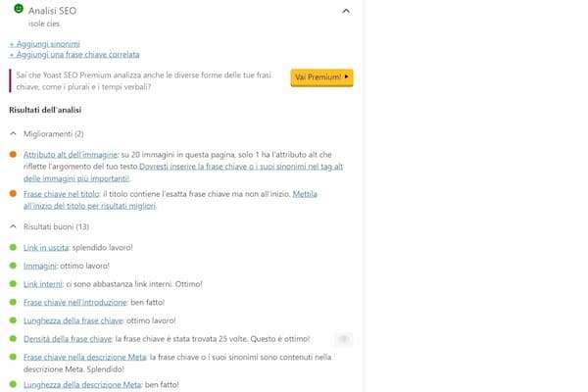Click the eye icon beside keyphrase density result
This screenshot has width=588, height=392.
point(343,339)
